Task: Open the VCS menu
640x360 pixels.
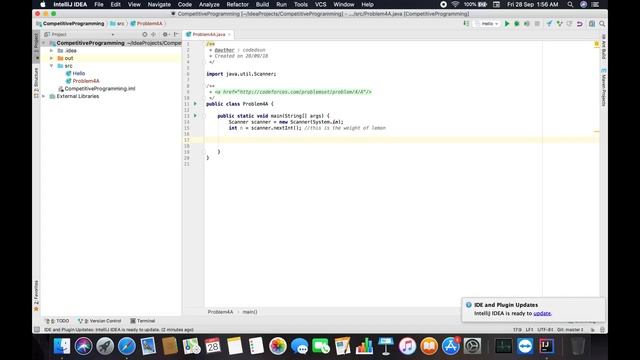Action: pyautogui.click(x=320, y=4)
